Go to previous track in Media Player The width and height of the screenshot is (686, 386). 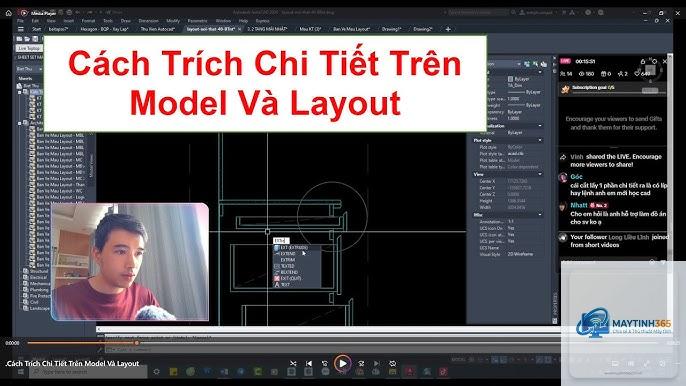309,363
